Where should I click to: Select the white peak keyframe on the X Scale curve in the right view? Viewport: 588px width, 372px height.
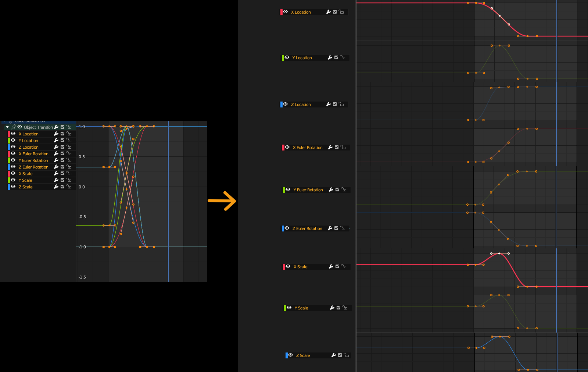[499, 254]
